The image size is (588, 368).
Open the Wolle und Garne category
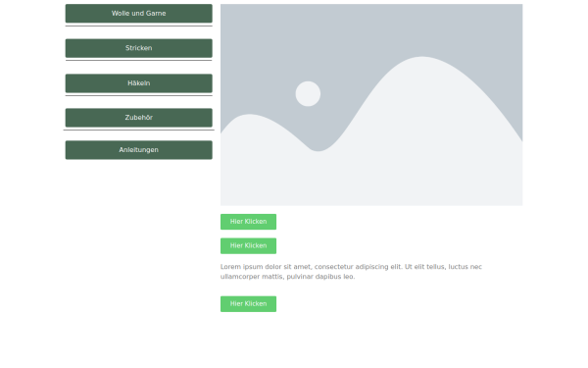point(139,14)
